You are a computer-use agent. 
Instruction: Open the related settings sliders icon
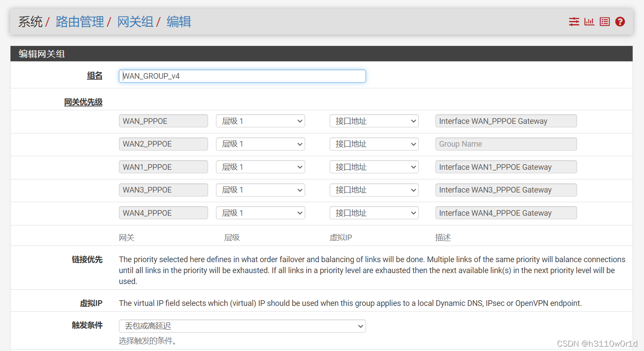pos(574,21)
